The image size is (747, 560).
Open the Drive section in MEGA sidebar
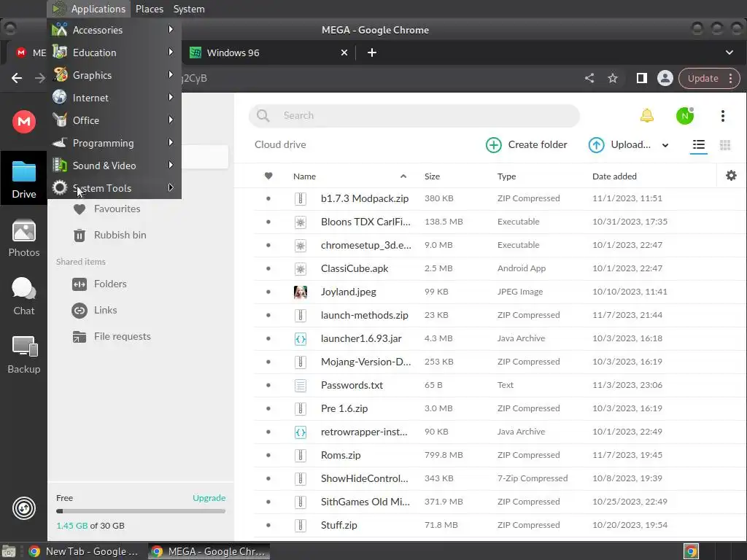point(24,179)
